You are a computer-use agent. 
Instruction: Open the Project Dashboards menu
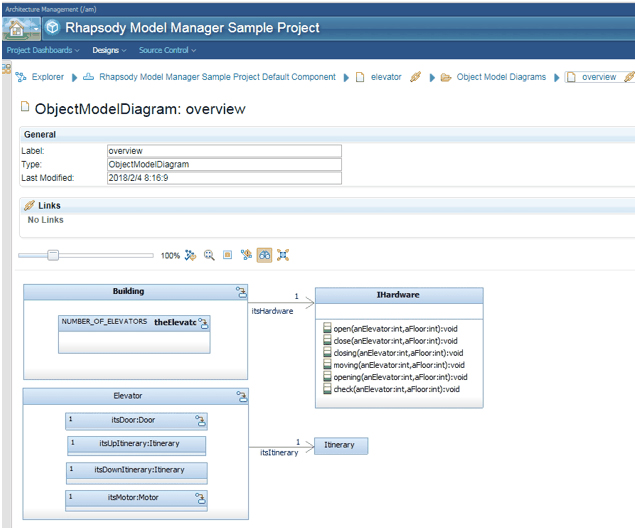pyautogui.click(x=43, y=50)
